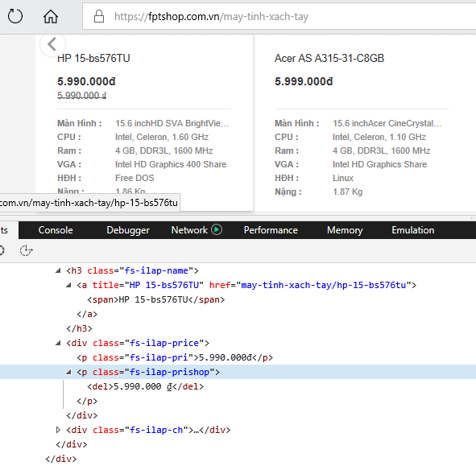
Task: Click Acer price 5.999.000đ
Action: (304, 81)
